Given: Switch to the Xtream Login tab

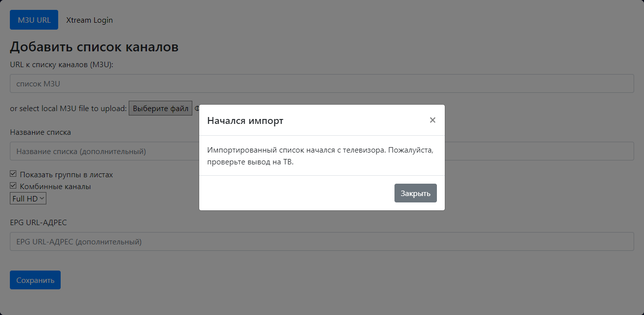Looking at the screenshot, I should [x=89, y=20].
